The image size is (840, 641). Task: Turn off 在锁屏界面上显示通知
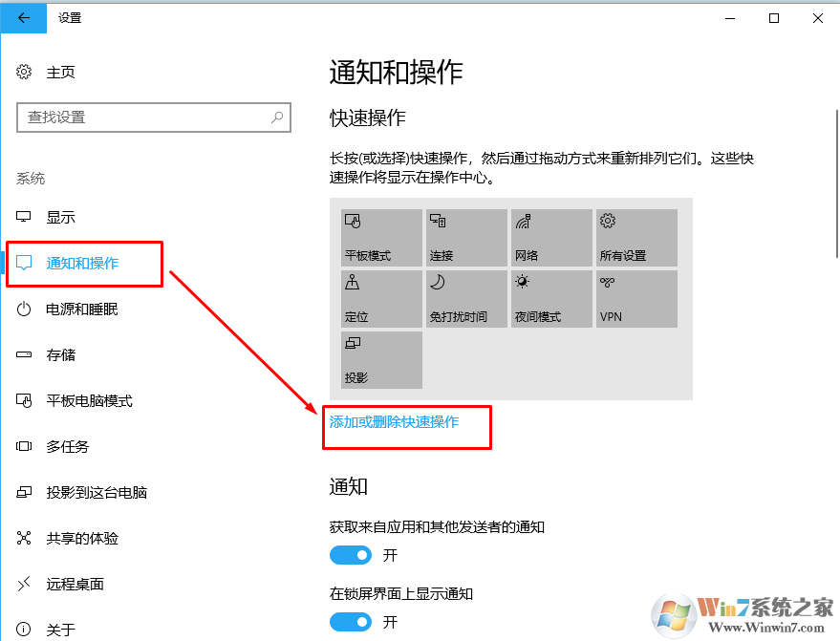tap(350, 622)
